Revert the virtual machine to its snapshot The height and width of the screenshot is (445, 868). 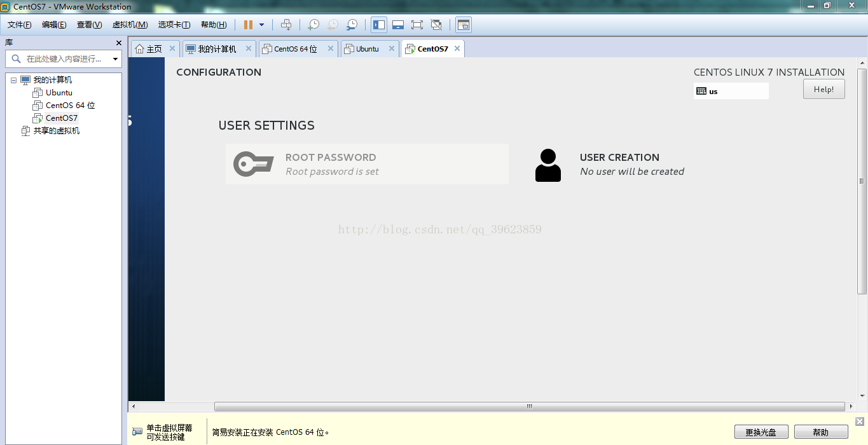[x=333, y=25]
